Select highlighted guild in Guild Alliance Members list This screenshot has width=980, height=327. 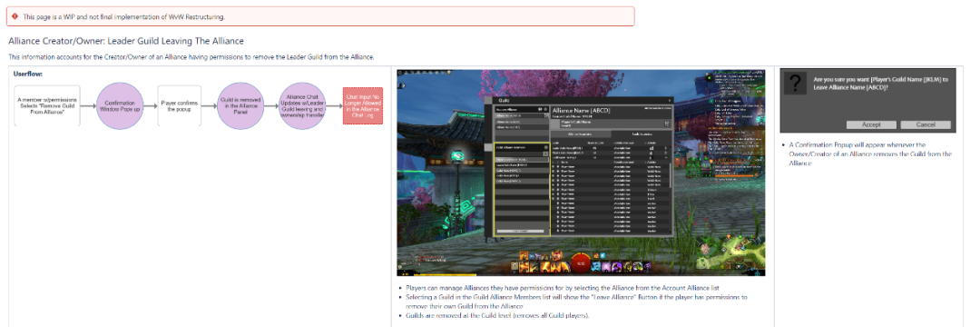coord(521,160)
